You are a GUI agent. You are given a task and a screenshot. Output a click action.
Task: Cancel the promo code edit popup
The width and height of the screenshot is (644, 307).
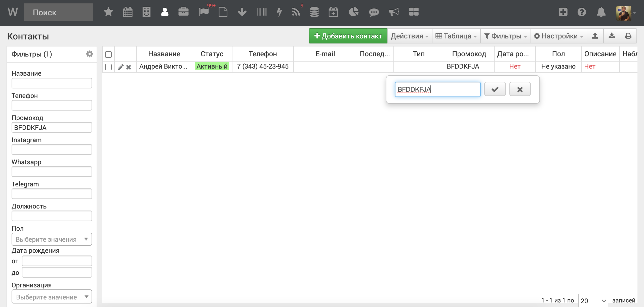[520, 89]
